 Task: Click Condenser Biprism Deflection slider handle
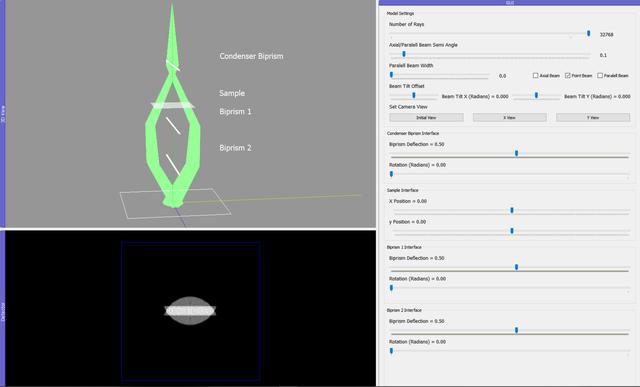[516, 153]
